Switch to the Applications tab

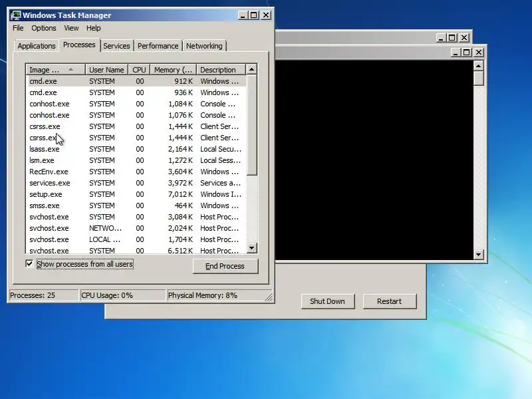(37, 46)
